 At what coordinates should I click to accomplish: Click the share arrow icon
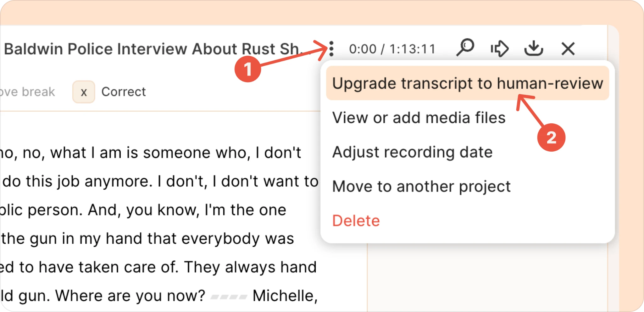point(500,49)
